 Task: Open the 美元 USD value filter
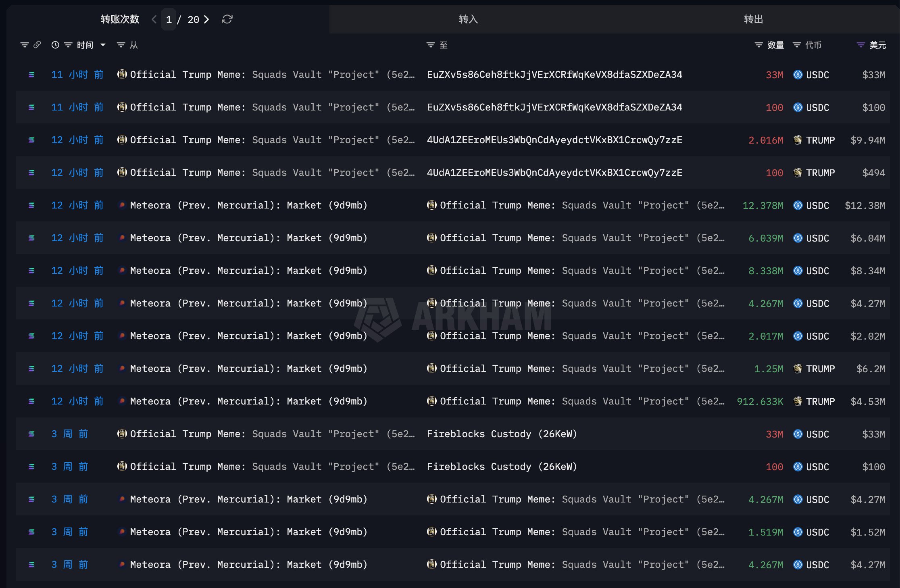[860, 45]
